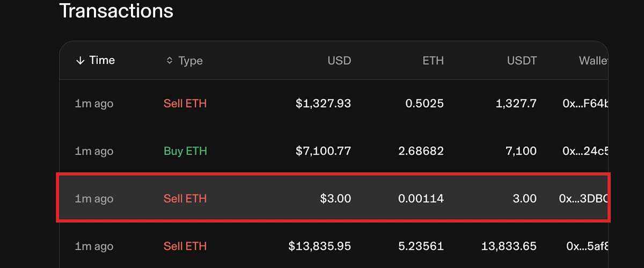This screenshot has width=644, height=268.
Task: Select the Buy ETH transaction label
Action: coord(185,151)
